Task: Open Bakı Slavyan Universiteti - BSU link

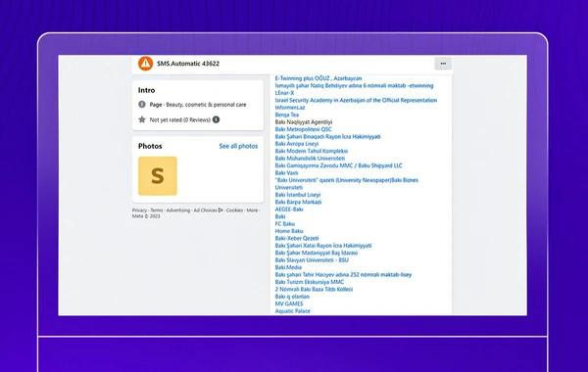Action: tap(312, 260)
